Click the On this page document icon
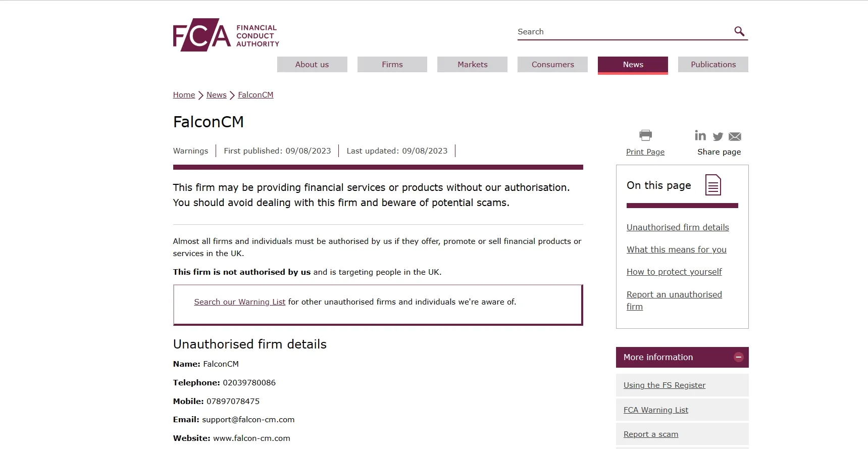The height and width of the screenshot is (449, 868). pos(713,185)
